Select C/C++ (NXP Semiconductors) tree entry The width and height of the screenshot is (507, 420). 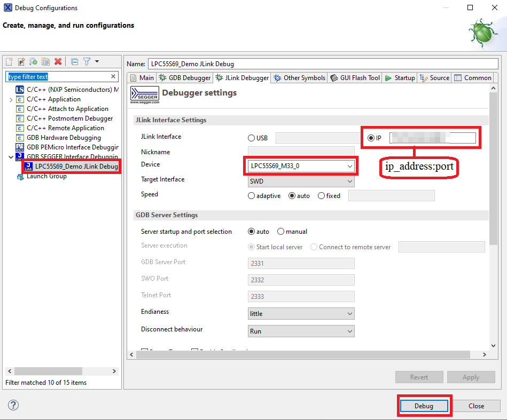67,90
